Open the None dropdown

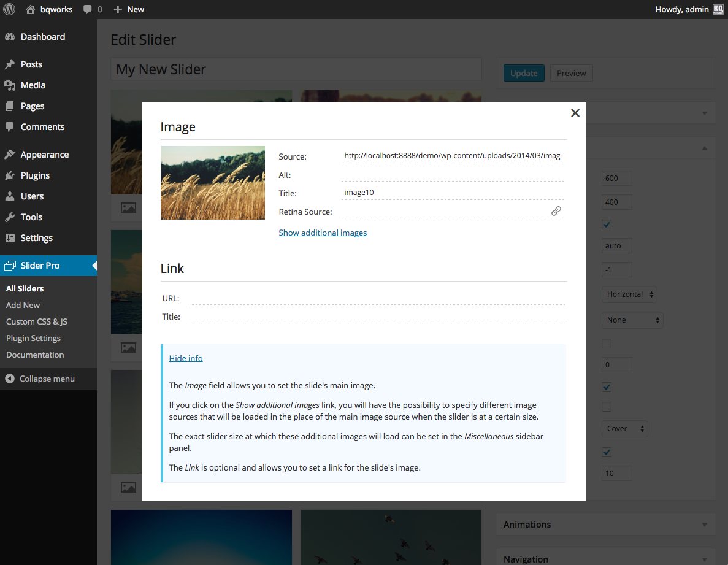point(632,320)
